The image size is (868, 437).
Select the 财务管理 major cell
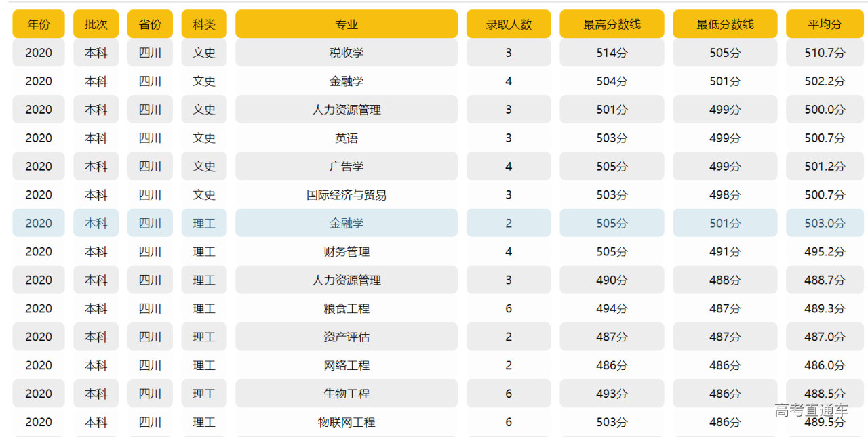347,251
